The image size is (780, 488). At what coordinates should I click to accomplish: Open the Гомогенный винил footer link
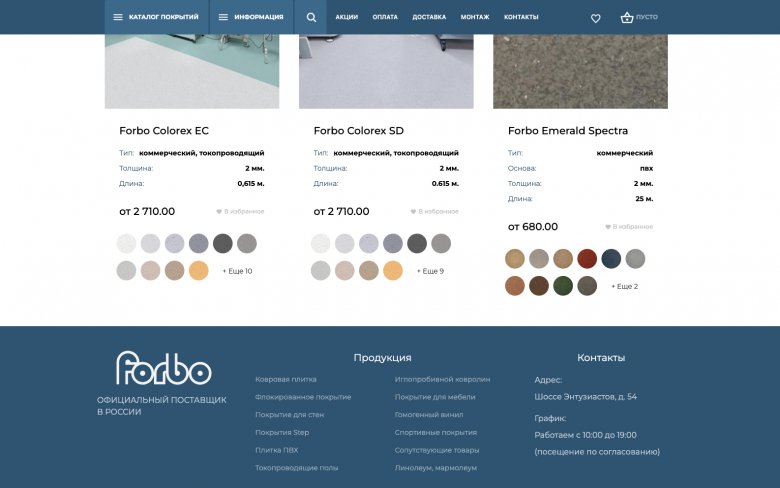[x=429, y=414]
